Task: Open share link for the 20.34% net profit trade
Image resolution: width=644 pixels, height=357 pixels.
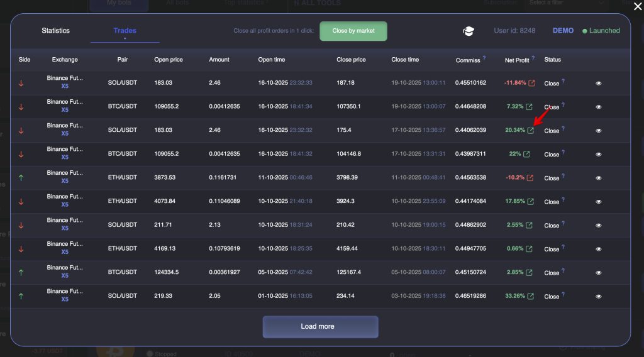Action: tap(531, 131)
